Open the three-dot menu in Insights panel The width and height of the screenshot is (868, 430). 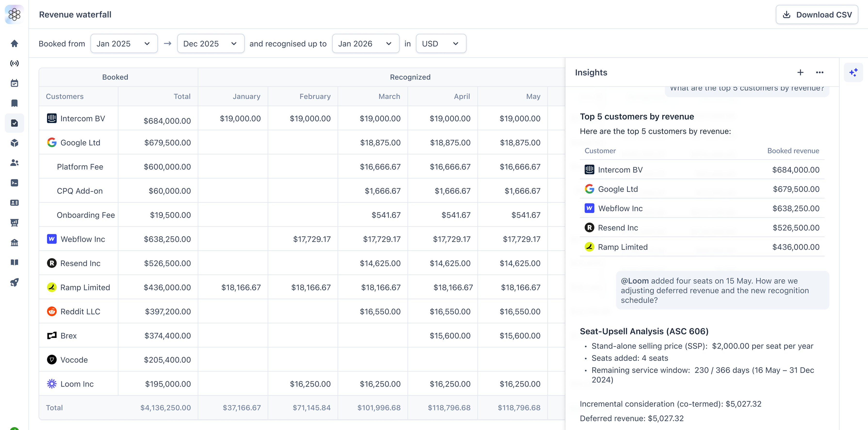(x=820, y=72)
